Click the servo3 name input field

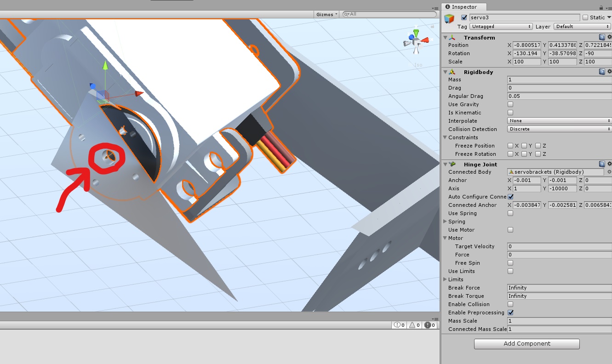[524, 17]
